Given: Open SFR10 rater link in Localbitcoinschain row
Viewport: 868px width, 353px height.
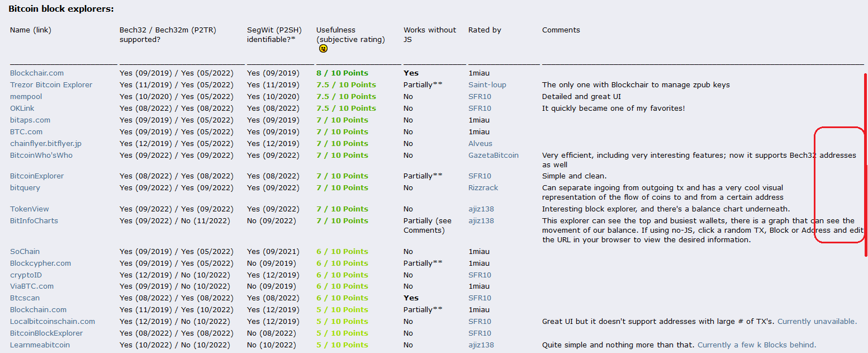Looking at the screenshot, I should 480,321.
